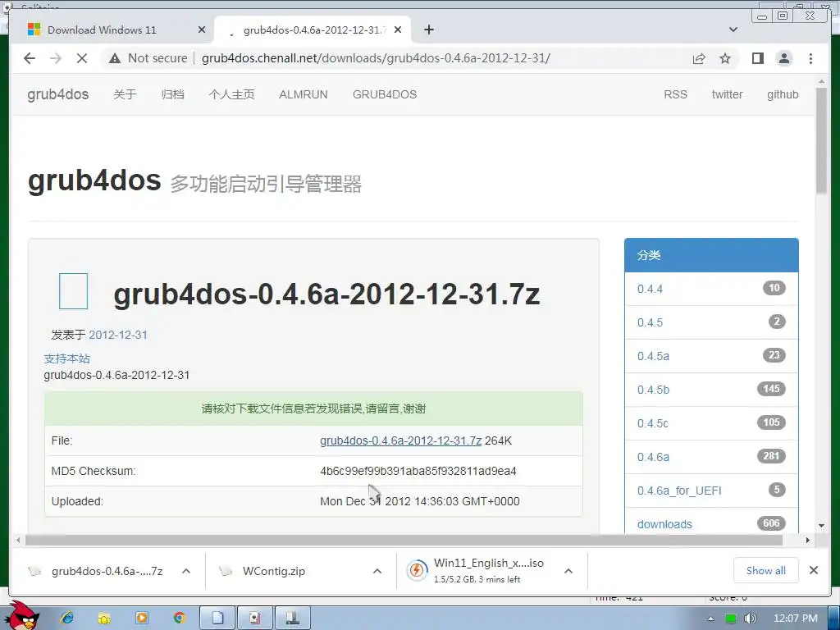This screenshot has height=630, width=840.
Task: Click the horizontal page scrollbar
Action: click(404, 540)
